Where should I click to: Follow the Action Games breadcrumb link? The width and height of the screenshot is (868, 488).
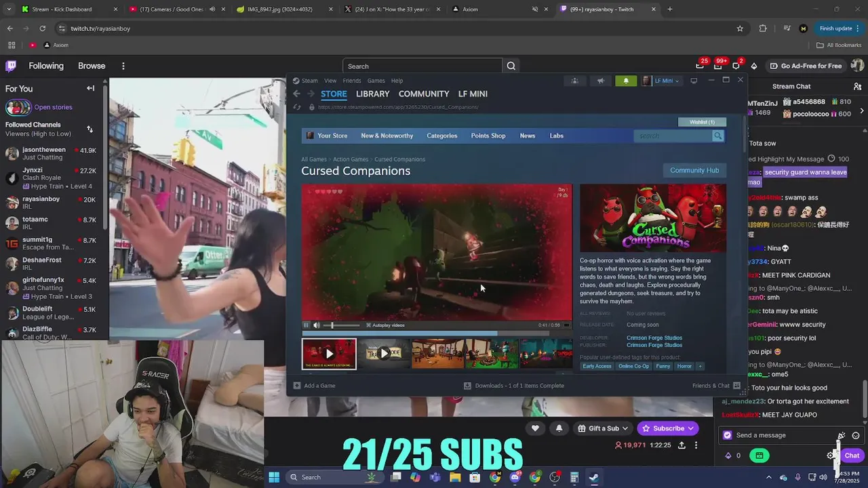(x=351, y=159)
